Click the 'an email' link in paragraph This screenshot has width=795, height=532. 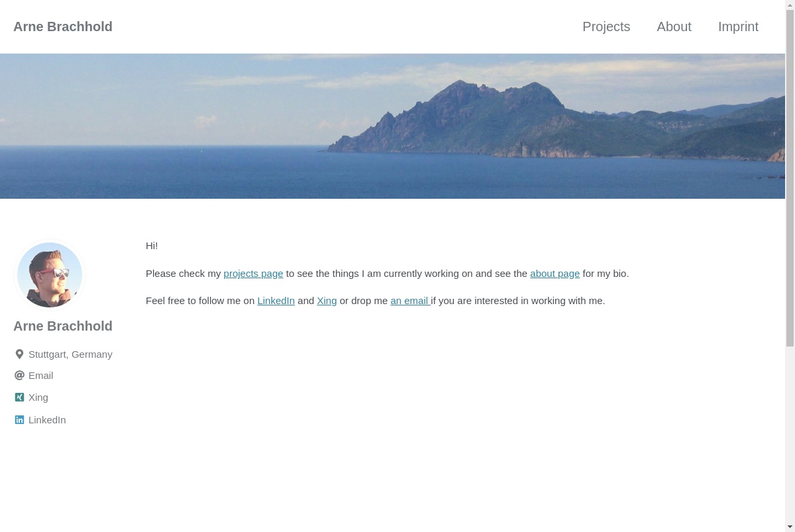tap(410, 301)
